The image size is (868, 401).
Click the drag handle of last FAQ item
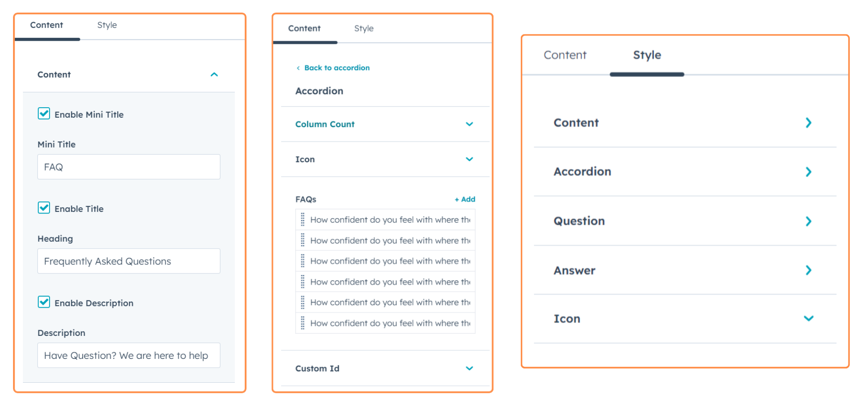tap(302, 323)
